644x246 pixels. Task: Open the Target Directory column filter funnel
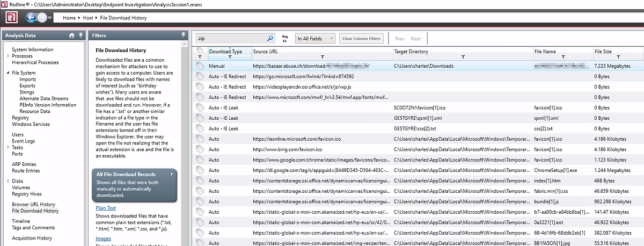pos(463,56)
